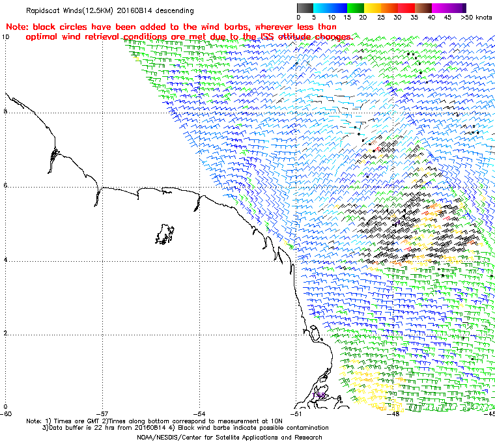Click the "-48" longitude axis label
Viewport: 495px width, 448px height.
pos(393,413)
